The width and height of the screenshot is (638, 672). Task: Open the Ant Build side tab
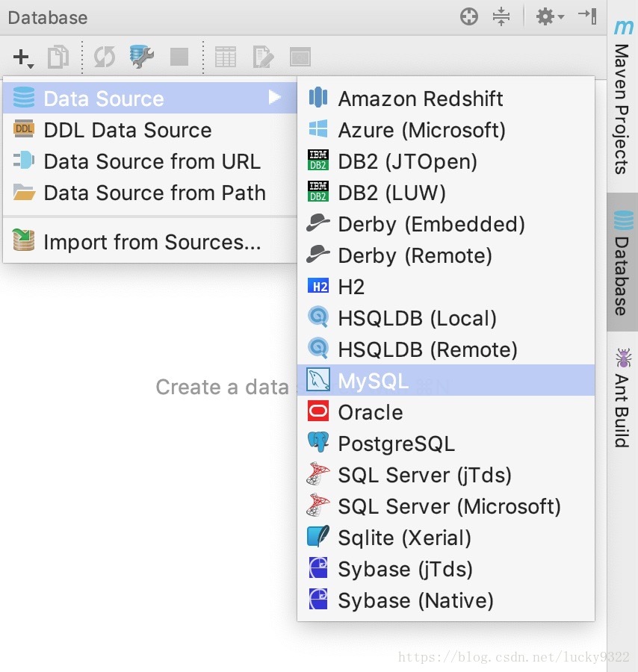click(x=622, y=398)
